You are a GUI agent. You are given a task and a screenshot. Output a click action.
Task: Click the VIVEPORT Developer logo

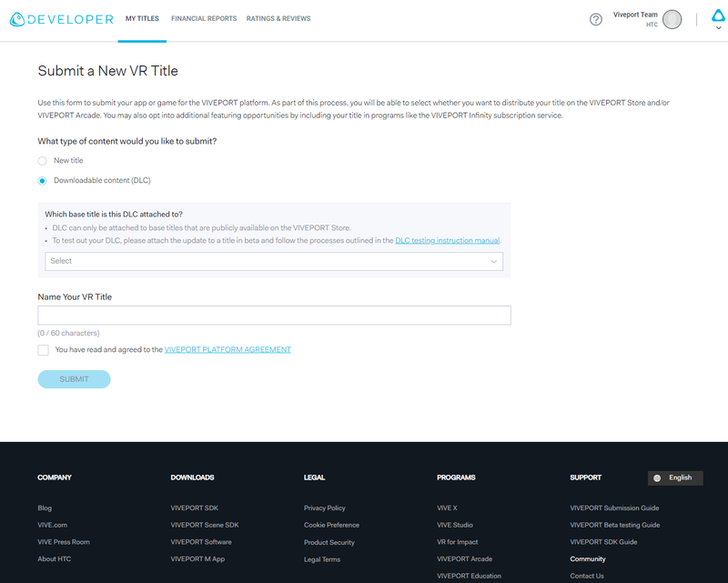click(x=62, y=19)
